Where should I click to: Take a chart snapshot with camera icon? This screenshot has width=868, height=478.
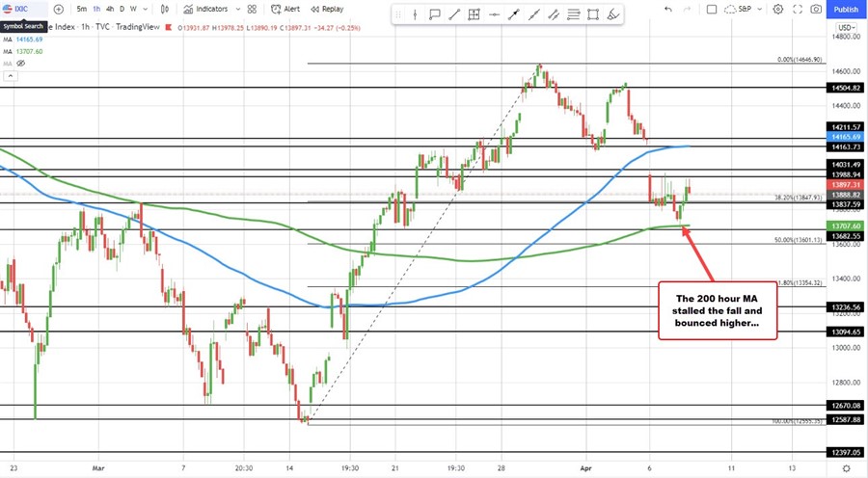[816, 9]
